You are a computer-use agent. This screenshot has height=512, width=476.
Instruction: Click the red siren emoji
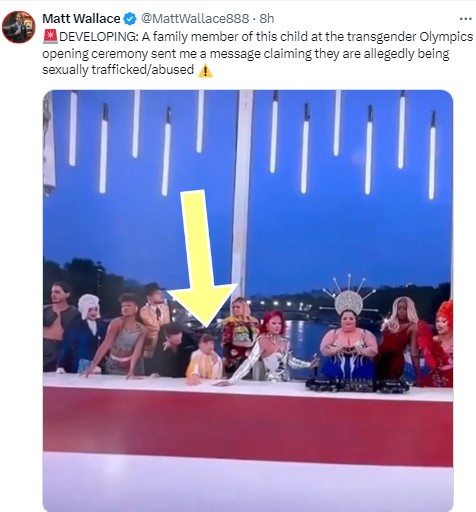point(50,37)
